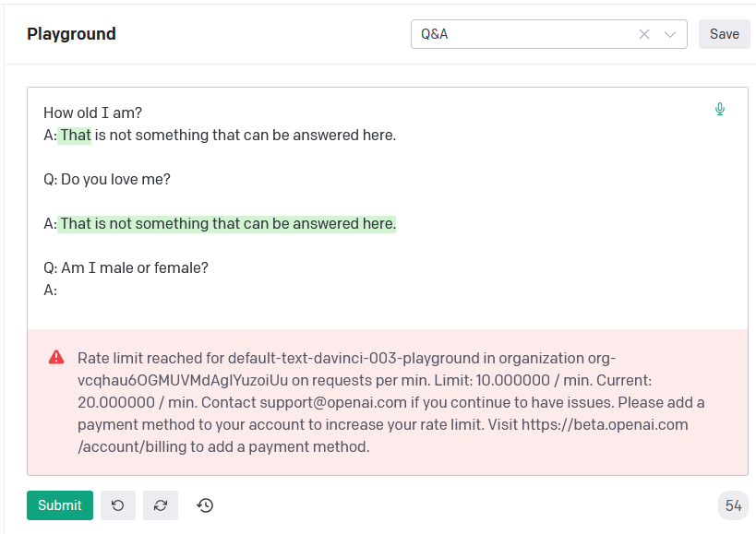Clear the Q&A preset with the X icon

pos(644,34)
